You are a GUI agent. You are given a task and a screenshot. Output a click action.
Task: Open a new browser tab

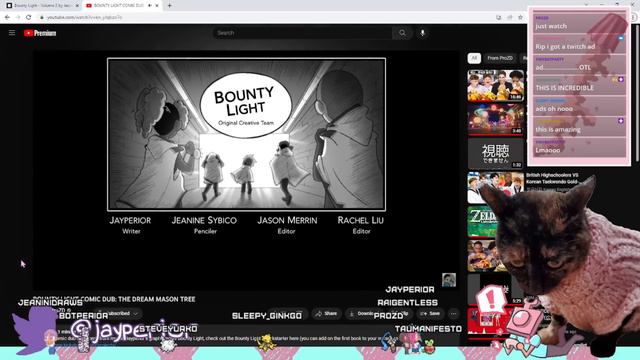pos(169,6)
